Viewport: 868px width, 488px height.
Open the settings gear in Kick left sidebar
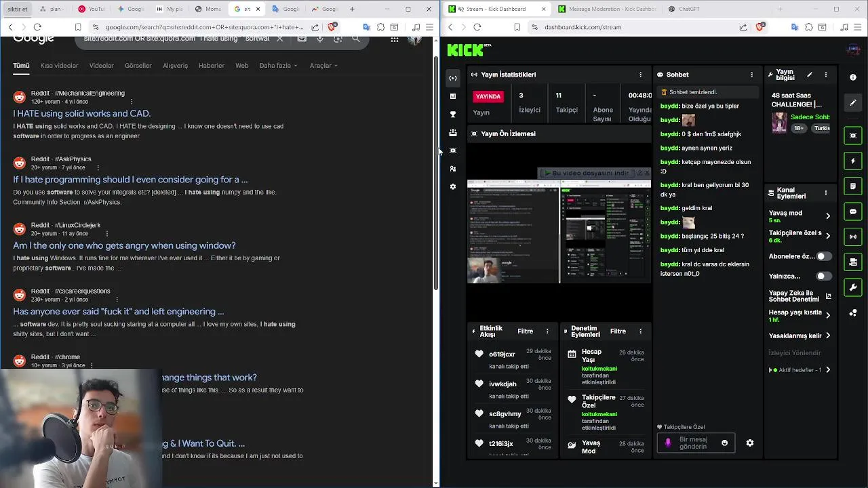coord(453,186)
